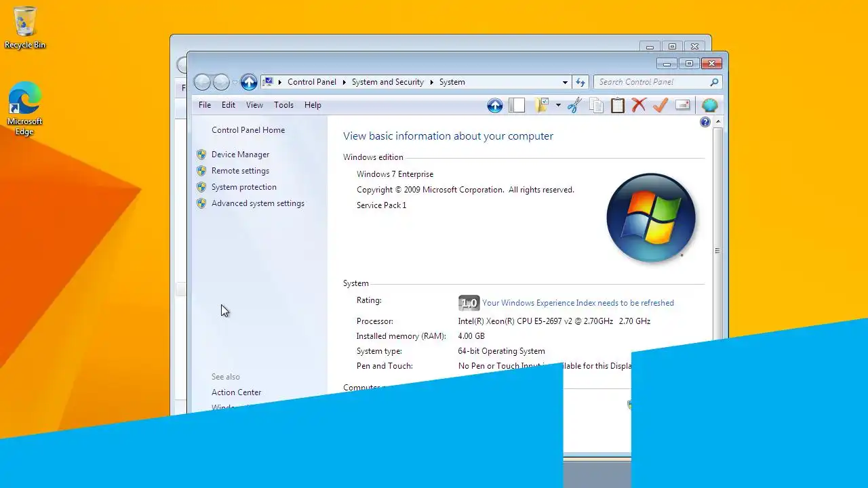This screenshot has height=488, width=868.
Task: Go to Control Panel Home
Action: pos(248,130)
